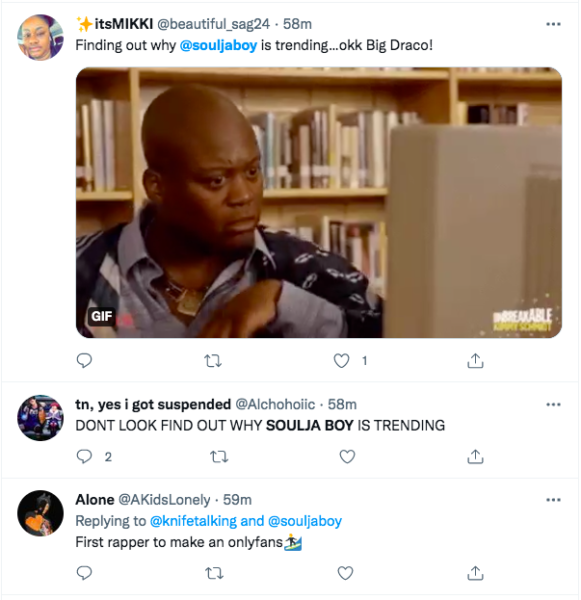Screen dimensions: 581x600
Task: View itsMIKKI's profile picture
Action: coord(41,38)
